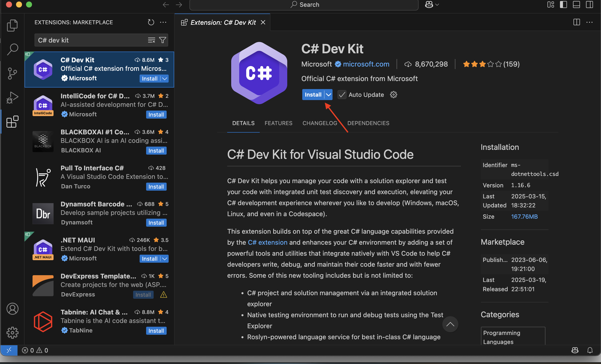Viewport: 601px width, 364px height.
Task: Select the Extension: C# Dev Kit editor tab
Action: click(223, 23)
